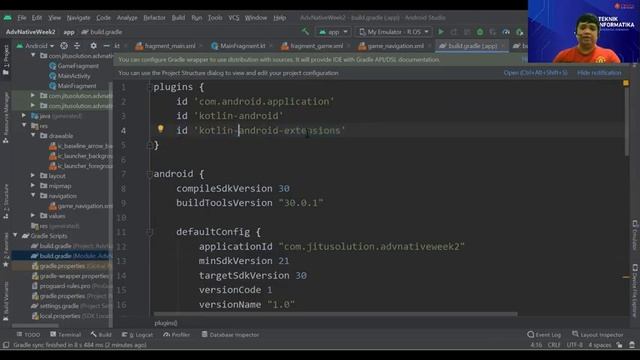The image size is (640, 360).
Task: Open the Emulator tool window on right edge
Action: point(635,235)
